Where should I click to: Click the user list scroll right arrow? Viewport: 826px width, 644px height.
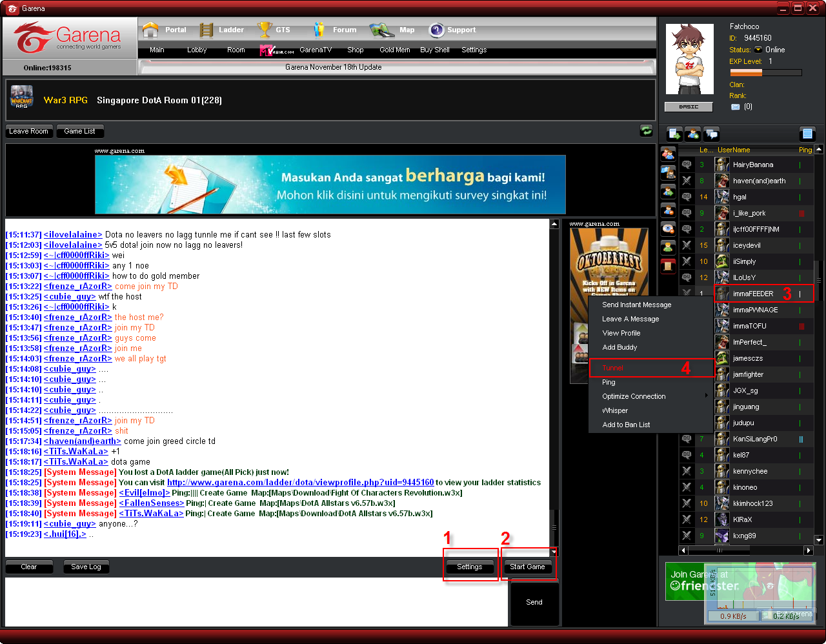809,550
